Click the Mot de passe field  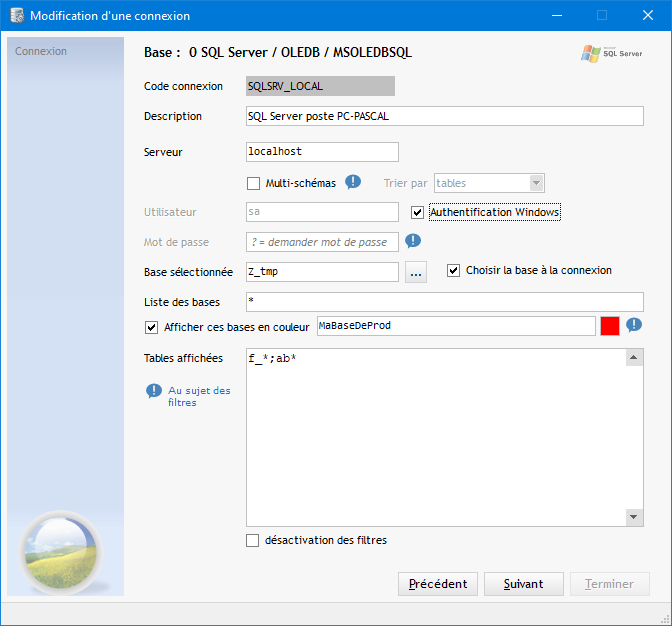[x=322, y=242]
